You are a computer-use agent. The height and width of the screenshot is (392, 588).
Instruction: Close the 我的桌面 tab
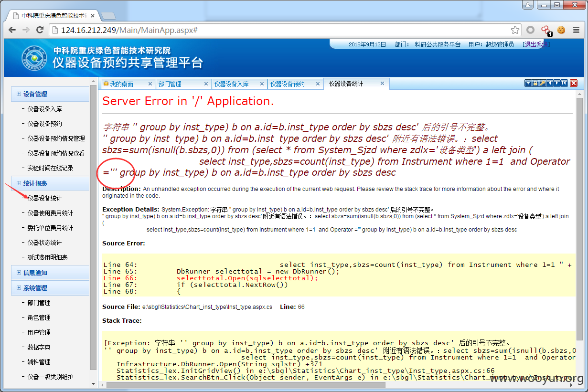[150, 84]
